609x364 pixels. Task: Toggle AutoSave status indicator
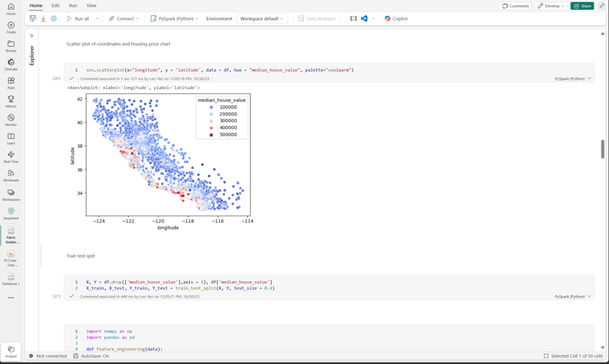pyautogui.click(x=91, y=356)
